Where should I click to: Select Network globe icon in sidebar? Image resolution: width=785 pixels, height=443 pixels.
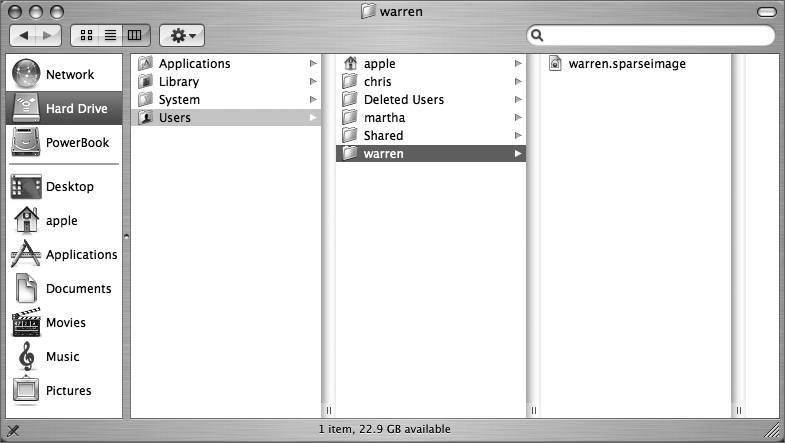[x=26, y=74]
